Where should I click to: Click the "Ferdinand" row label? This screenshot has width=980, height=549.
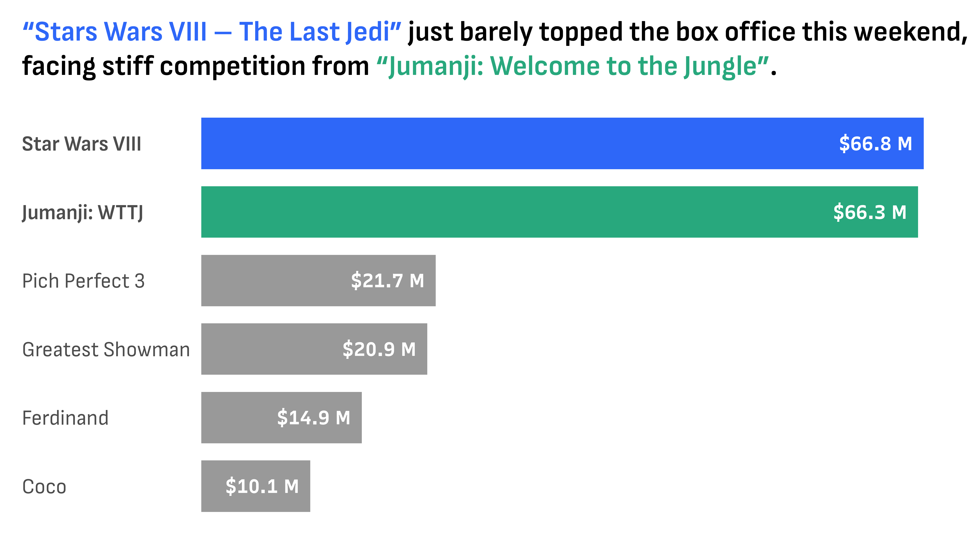tap(65, 418)
